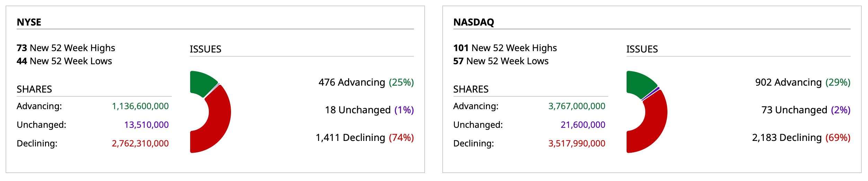Click the 1,411 Declining (74%) issues label
Viewport: 868px width, 181px height.
pyautogui.click(x=365, y=137)
